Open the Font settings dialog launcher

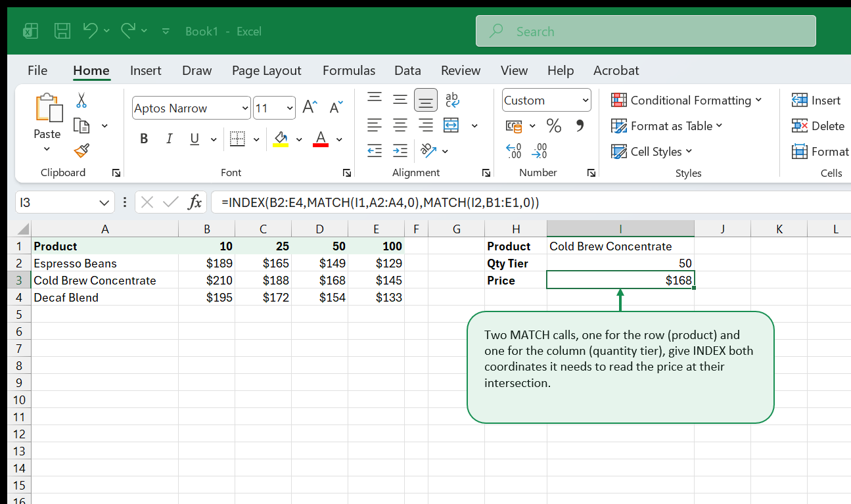pos(346,173)
